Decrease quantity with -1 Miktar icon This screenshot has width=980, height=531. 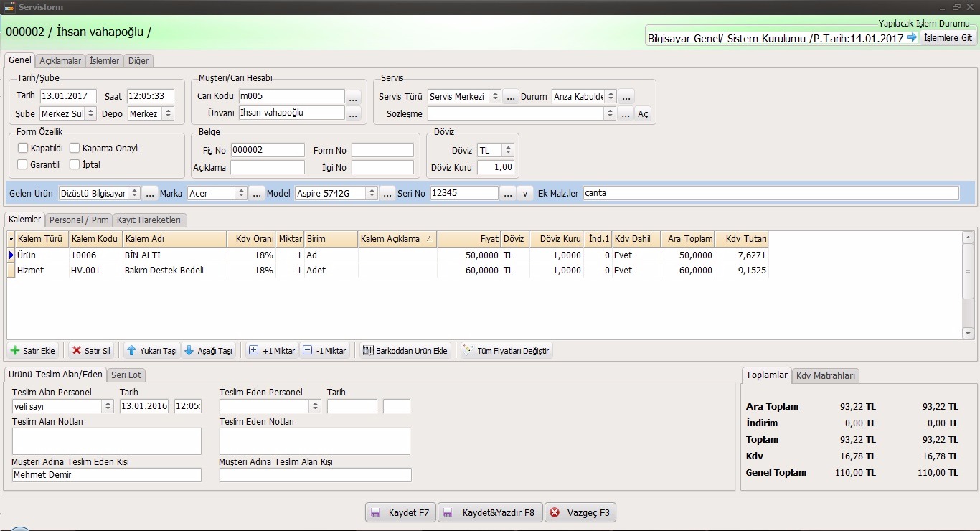(307, 351)
